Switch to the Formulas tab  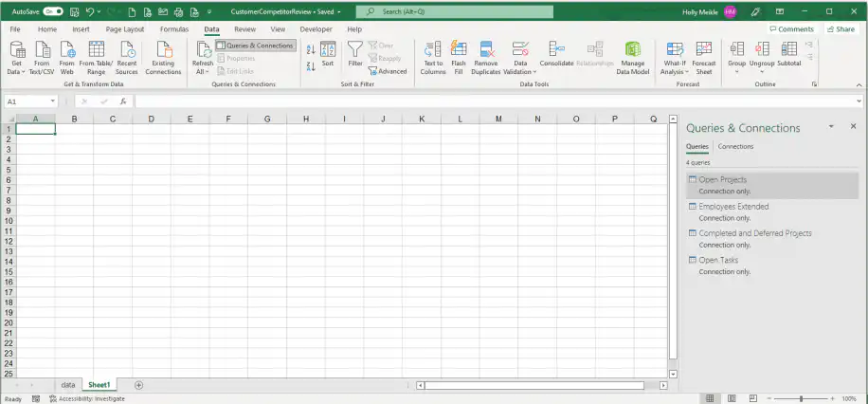pos(174,29)
